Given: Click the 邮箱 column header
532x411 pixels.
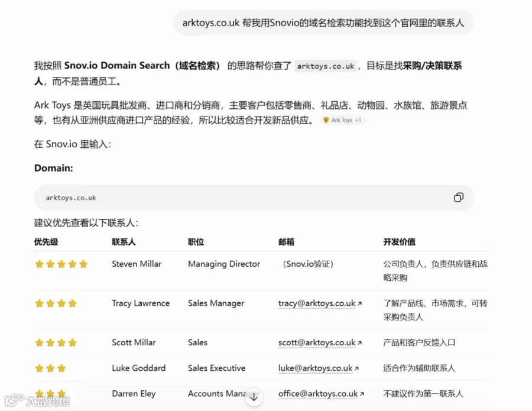Looking at the screenshot, I should pos(286,242).
